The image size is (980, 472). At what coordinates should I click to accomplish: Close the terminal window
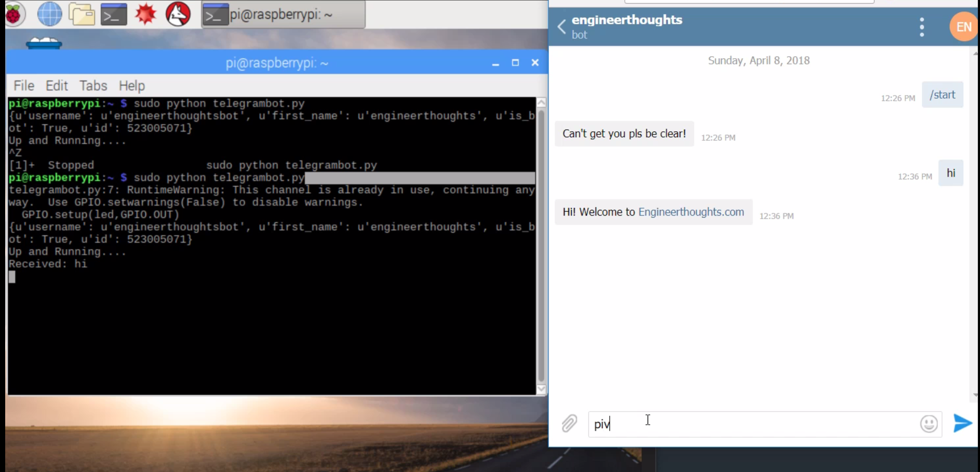[x=535, y=63]
